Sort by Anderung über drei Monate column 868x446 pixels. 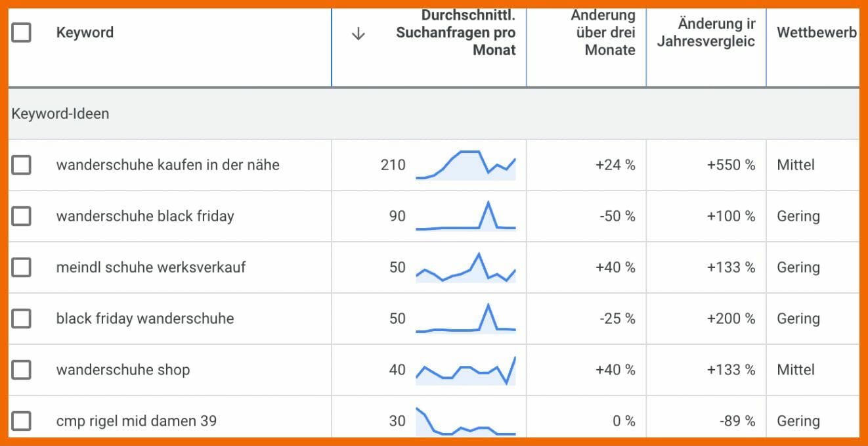tap(604, 31)
